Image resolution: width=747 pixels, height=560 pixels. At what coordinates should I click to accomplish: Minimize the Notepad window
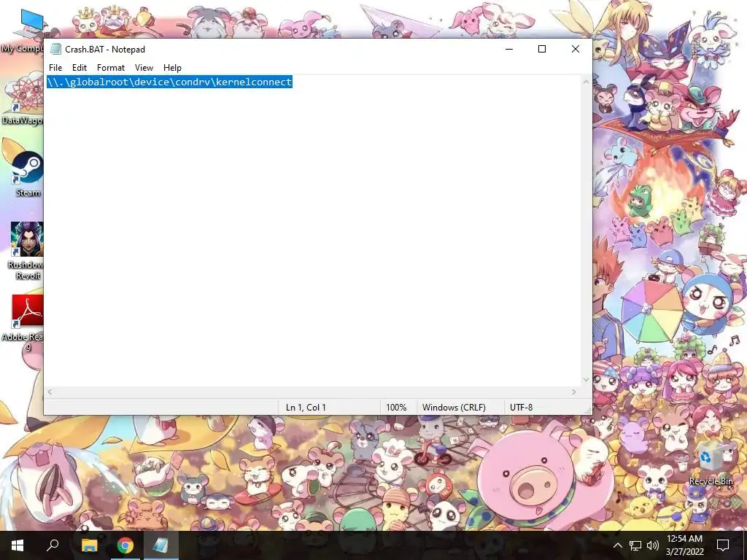[x=508, y=49]
